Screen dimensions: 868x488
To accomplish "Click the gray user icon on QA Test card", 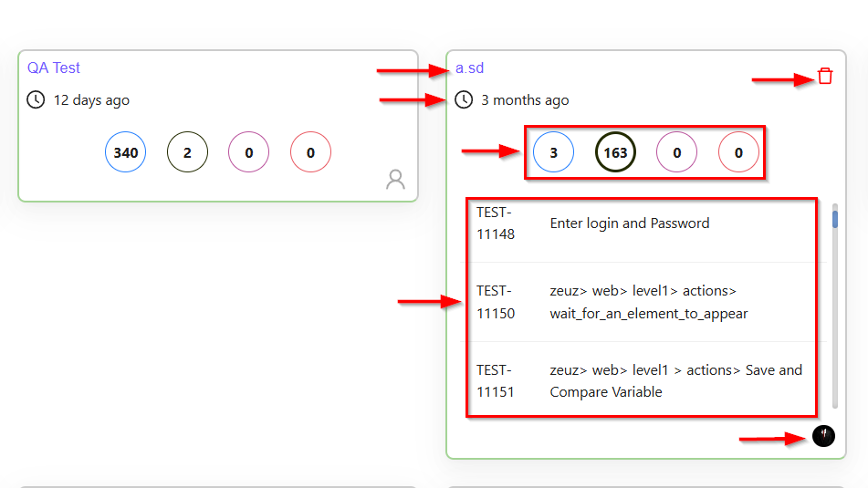I will point(395,179).
